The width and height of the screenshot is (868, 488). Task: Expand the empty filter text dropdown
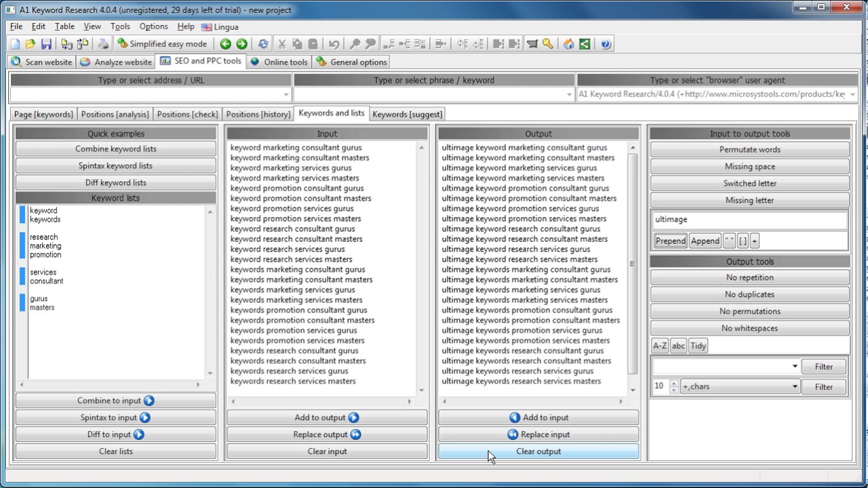pos(795,367)
